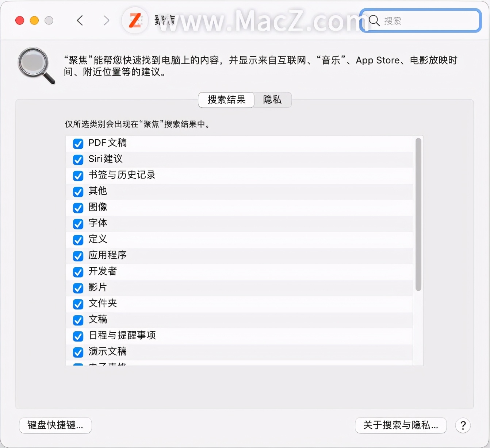Select the 搜索结果 tab

click(226, 100)
